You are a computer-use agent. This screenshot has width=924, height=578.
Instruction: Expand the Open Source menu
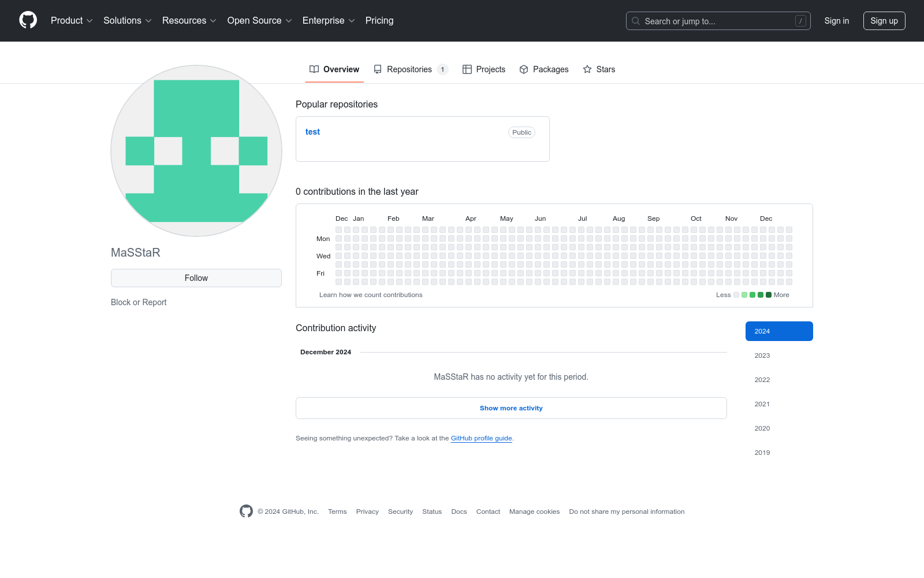coord(260,21)
